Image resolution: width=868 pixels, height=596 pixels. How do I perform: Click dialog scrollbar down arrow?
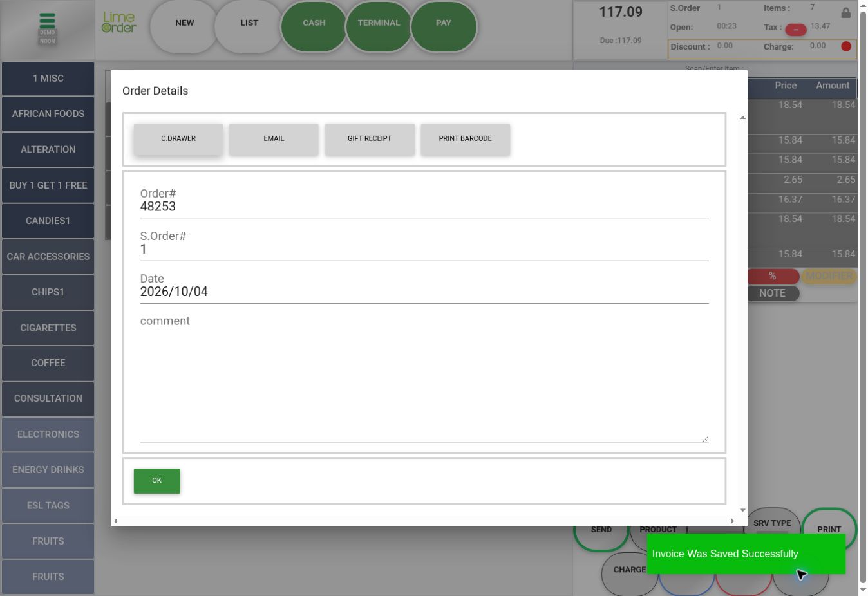coord(742,510)
